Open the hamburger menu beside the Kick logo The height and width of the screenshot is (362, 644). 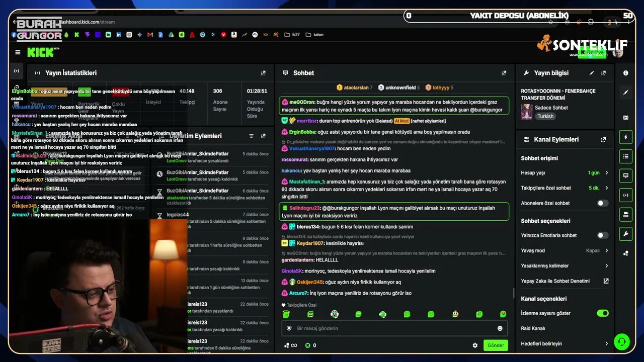18,52
